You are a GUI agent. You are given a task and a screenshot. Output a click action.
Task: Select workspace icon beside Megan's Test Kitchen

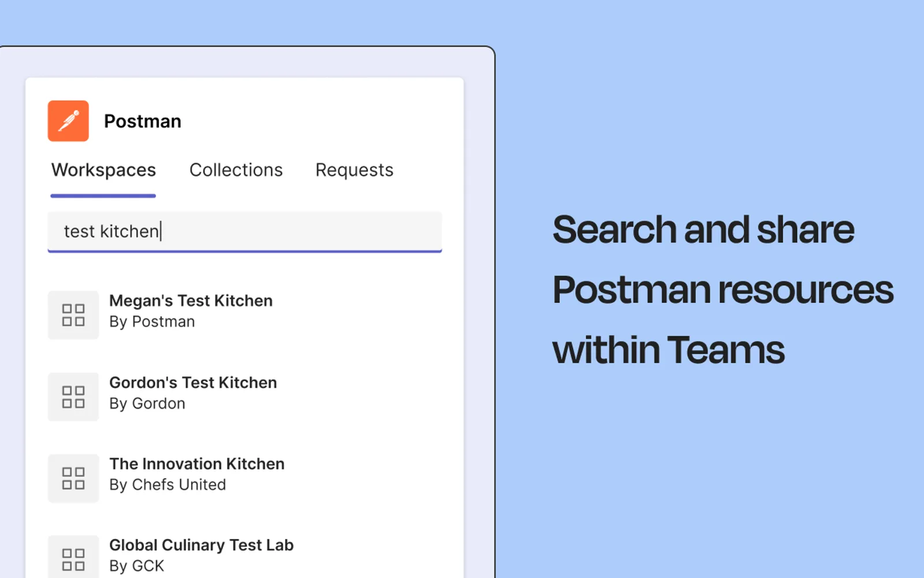pos(73,315)
